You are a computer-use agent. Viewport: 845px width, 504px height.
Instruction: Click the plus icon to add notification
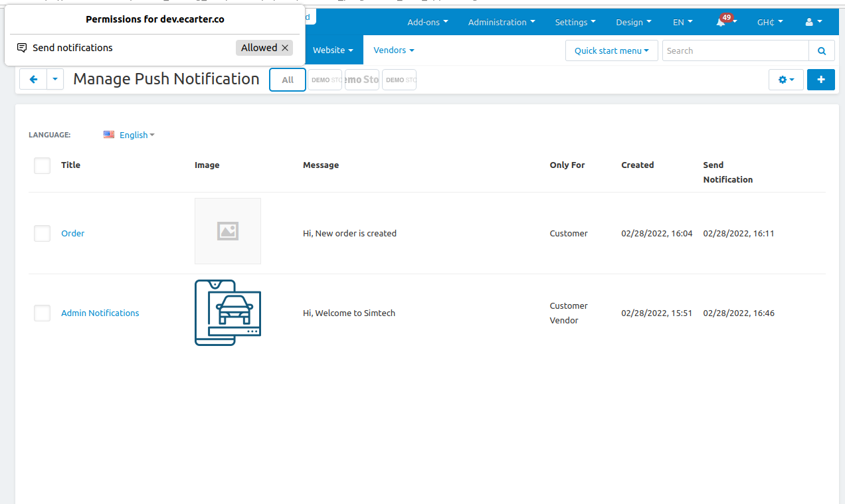[x=820, y=80]
